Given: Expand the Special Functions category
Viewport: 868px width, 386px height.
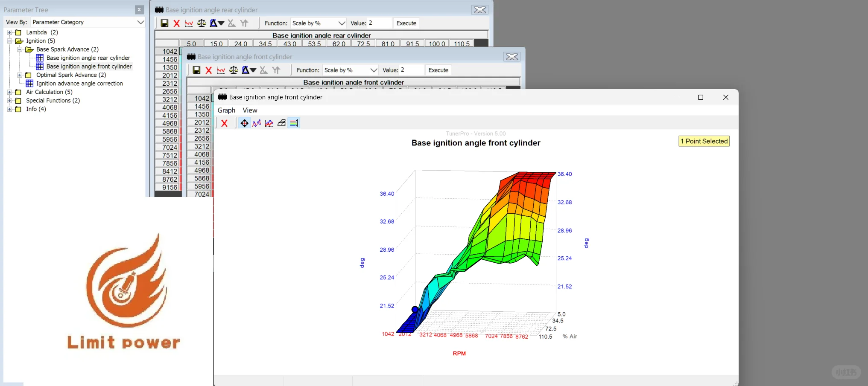Looking at the screenshot, I should [x=9, y=101].
